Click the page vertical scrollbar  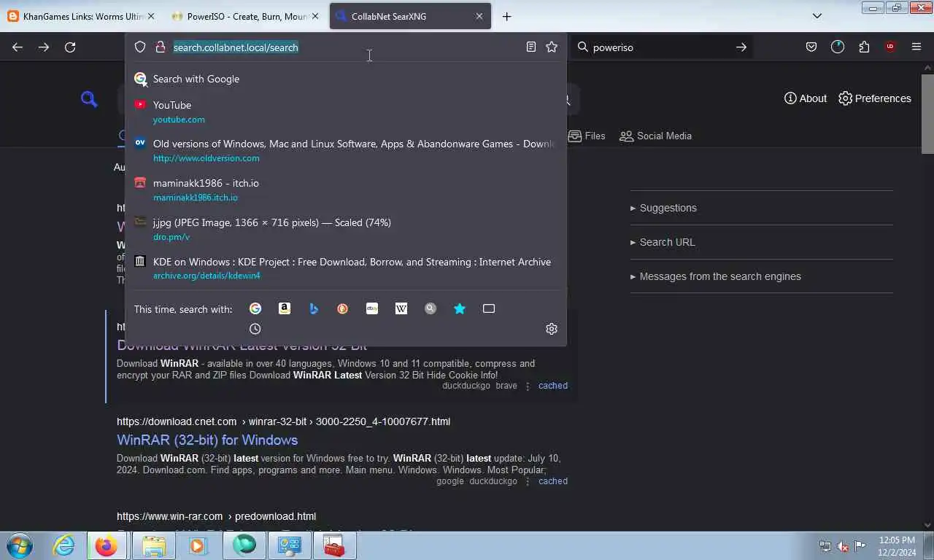click(927, 114)
